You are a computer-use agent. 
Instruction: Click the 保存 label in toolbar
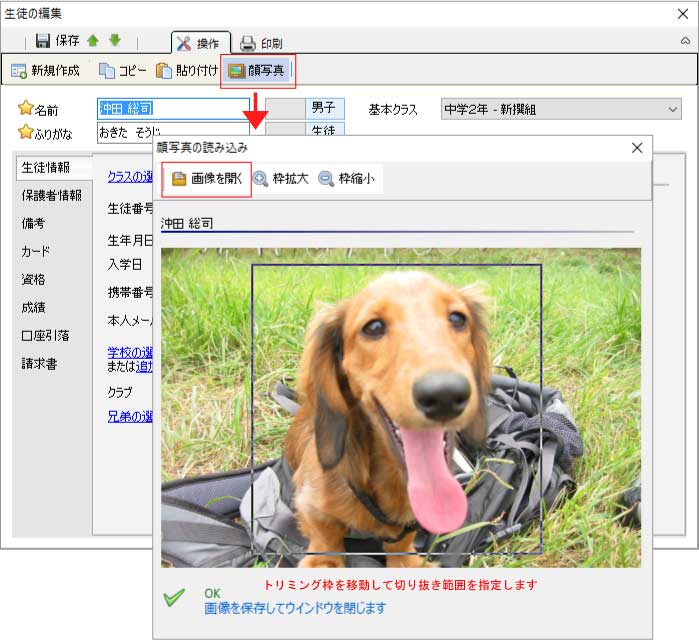(67, 41)
